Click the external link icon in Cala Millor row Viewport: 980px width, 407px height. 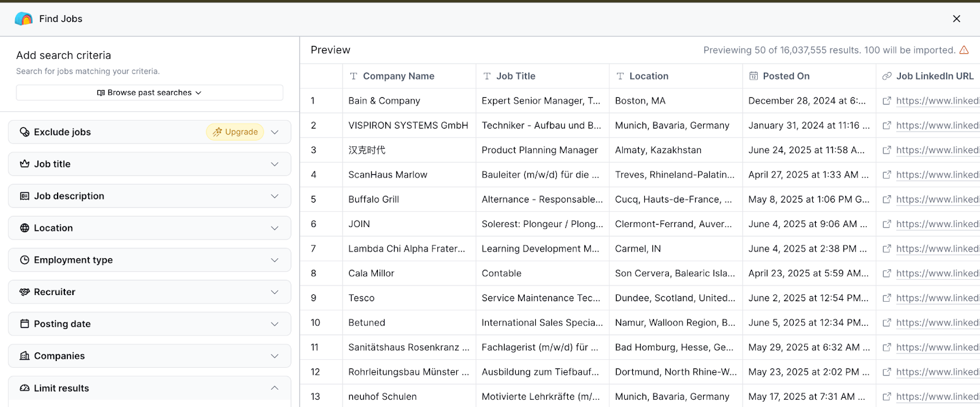(887, 274)
